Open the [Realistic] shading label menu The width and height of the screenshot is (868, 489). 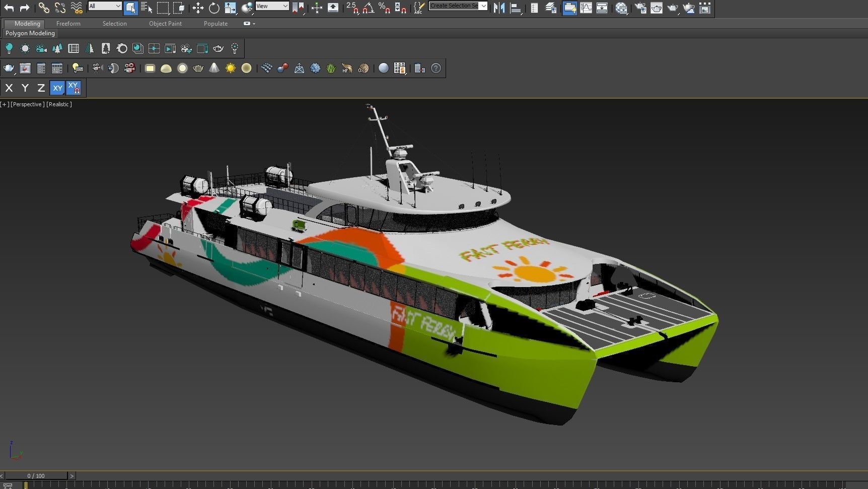59,104
